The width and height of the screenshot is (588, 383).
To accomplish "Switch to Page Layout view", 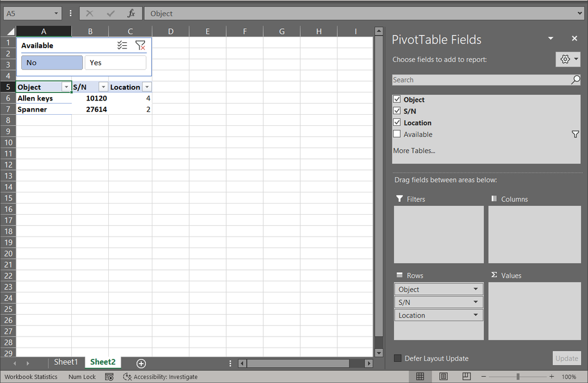I will coord(443,377).
